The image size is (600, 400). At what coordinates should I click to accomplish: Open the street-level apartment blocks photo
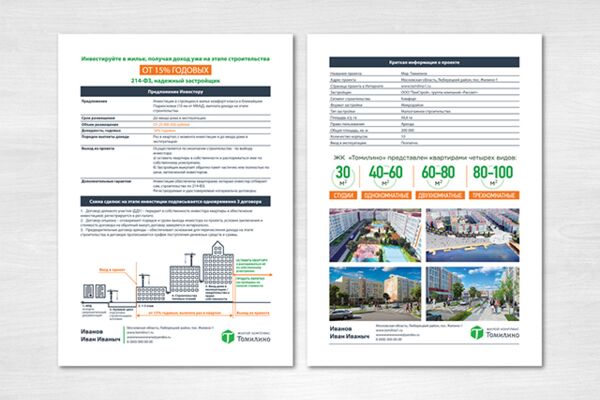(x=375, y=294)
